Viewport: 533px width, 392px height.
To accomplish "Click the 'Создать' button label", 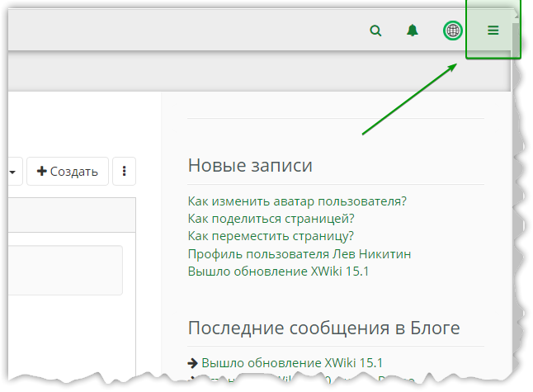I will click(x=74, y=172).
